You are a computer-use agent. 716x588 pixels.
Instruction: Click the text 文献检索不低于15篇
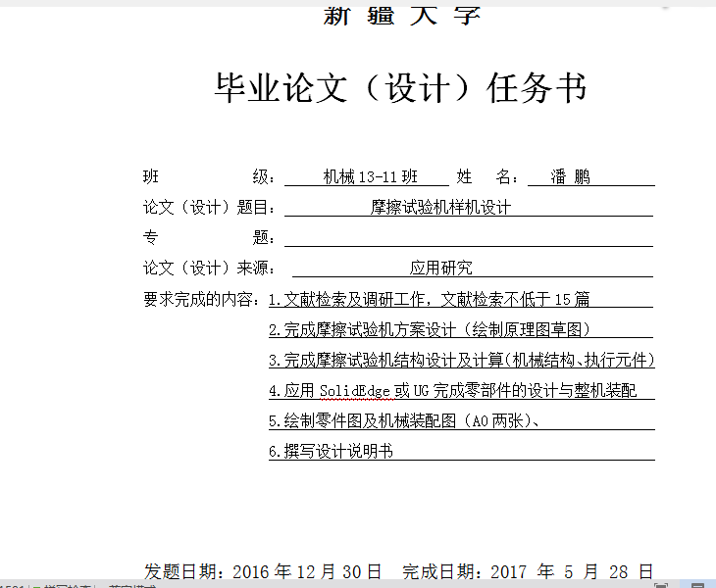pos(516,299)
